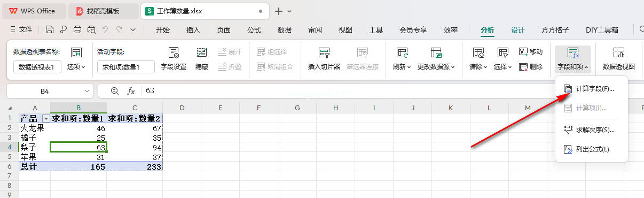Open the 文件 menu
The image size is (644, 198).
21,30
